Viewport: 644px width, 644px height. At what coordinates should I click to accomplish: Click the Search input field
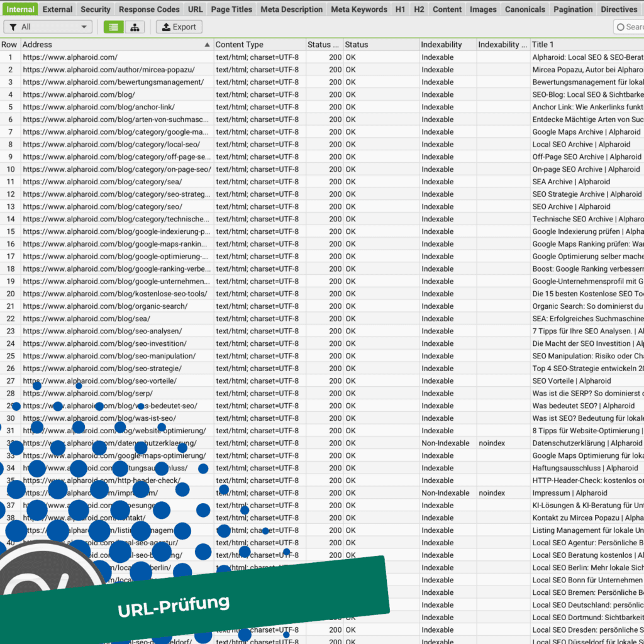(629, 27)
